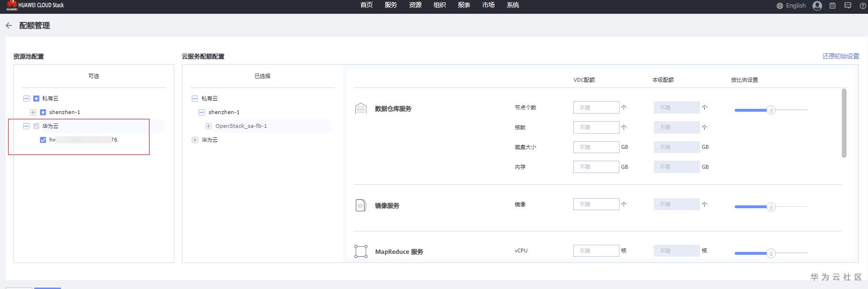
Task: Click the 镜像服务 label
Action: (x=387, y=206)
